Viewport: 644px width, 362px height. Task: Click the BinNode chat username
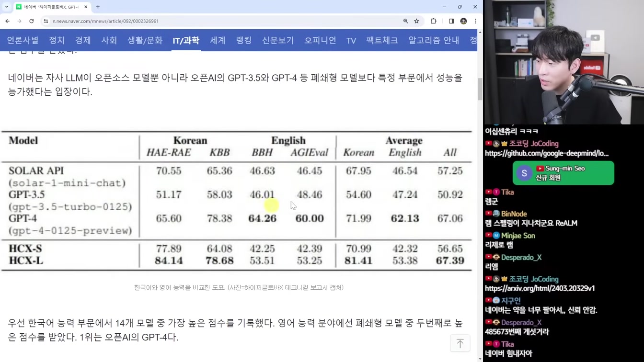(514, 214)
